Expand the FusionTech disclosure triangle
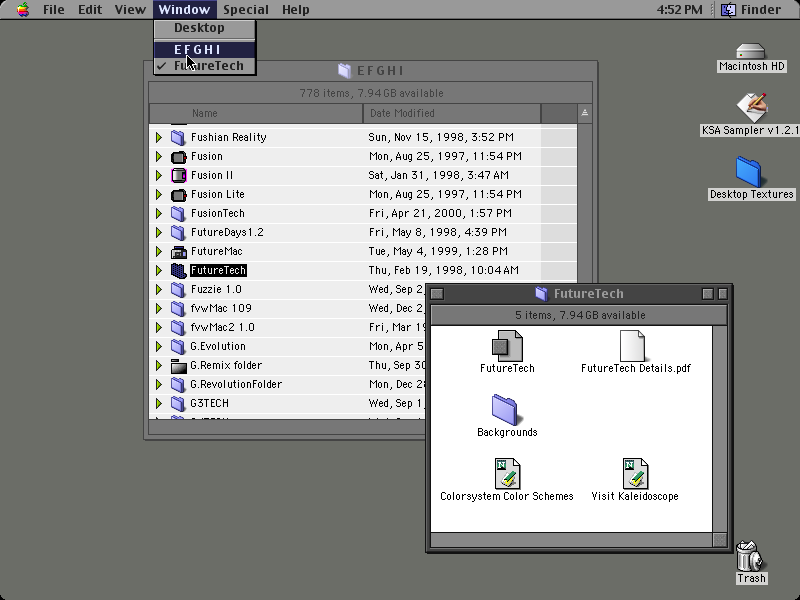 [x=159, y=213]
